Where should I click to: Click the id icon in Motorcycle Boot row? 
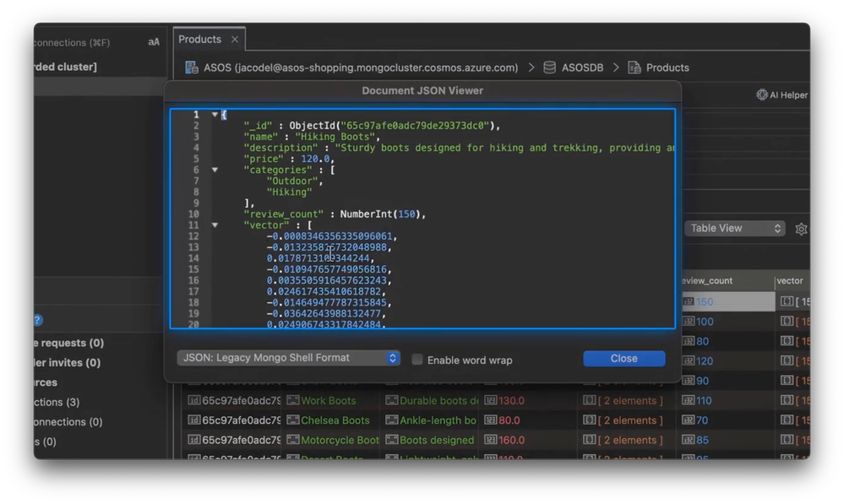[193, 440]
